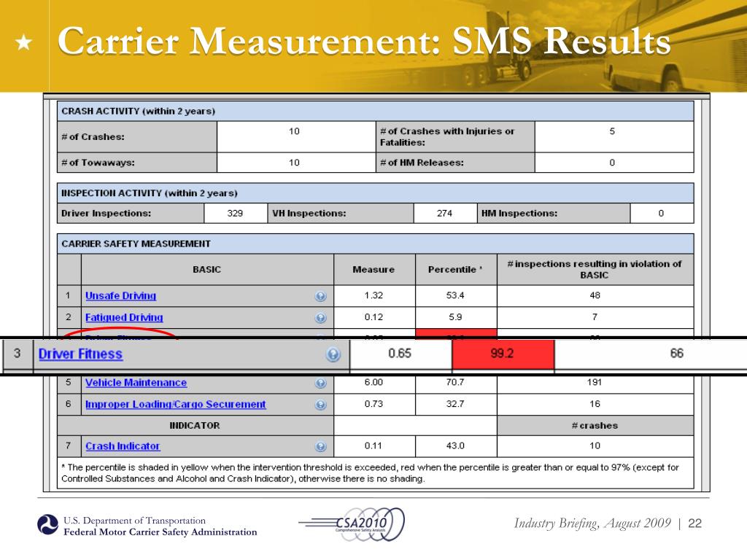Screen dimensions: 747x560
Task: Click the help icon beside Unsafe Driving
Action: (321, 296)
